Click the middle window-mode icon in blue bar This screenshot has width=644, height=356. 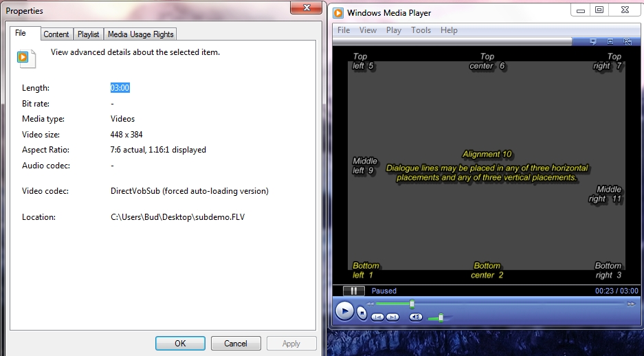[x=610, y=41]
